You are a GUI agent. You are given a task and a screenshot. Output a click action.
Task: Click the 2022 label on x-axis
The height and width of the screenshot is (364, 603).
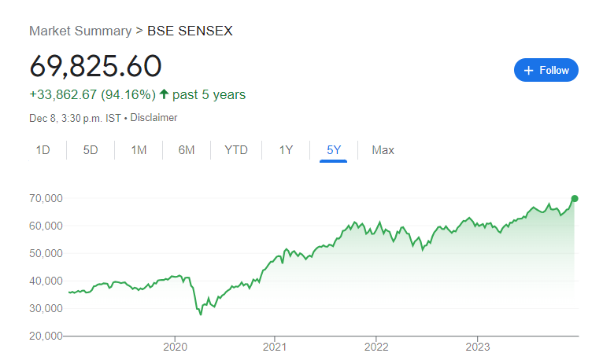coord(376,347)
